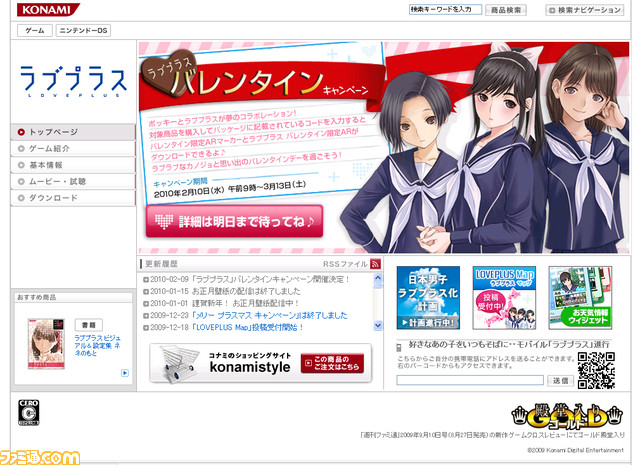Click the ラブプラス LOVEPLUS logo
640x465 pixels.
coord(73,81)
